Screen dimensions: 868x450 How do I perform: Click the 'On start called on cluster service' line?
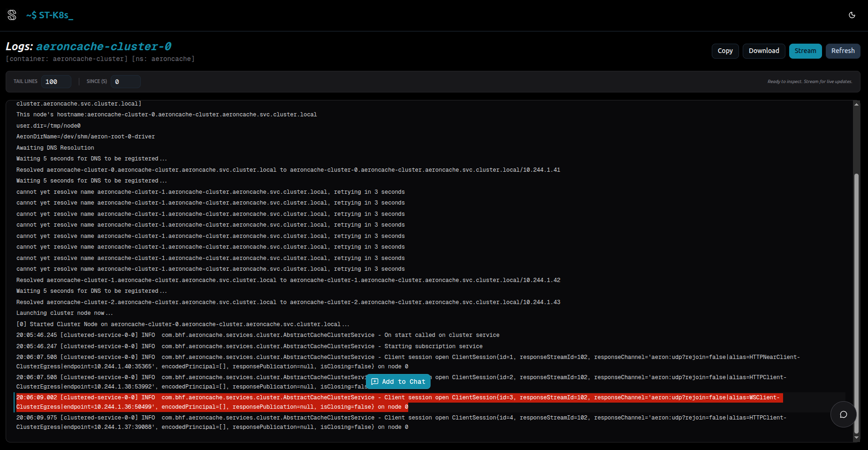pos(258,335)
